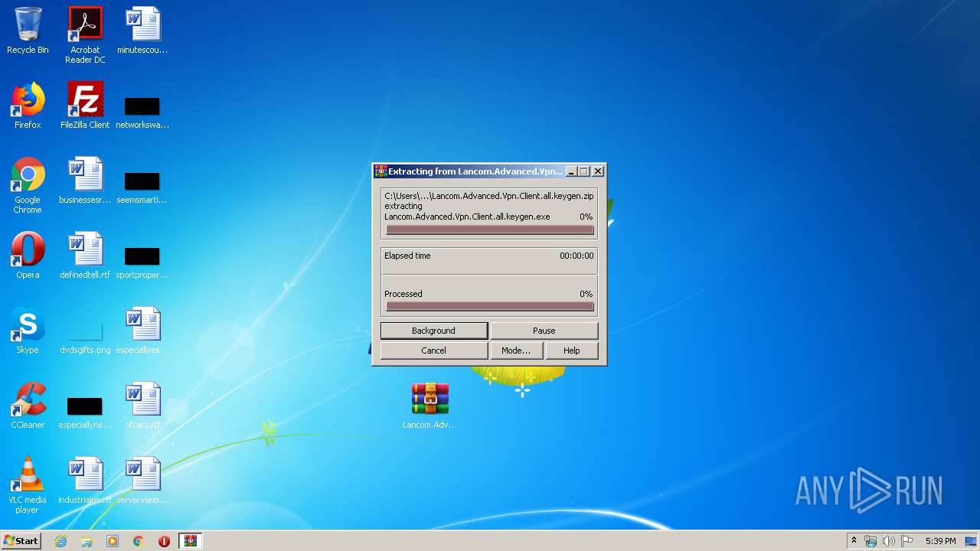The height and width of the screenshot is (551, 980).
Task: Open VLC media player shortcut
Action: pos(28,485)
